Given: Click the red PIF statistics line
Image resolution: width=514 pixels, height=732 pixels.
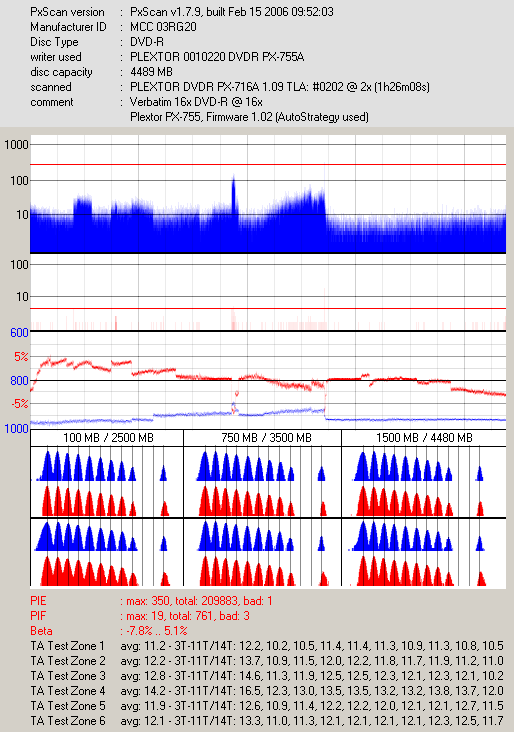Looking at the screenshot, I should tap(140, 616).
